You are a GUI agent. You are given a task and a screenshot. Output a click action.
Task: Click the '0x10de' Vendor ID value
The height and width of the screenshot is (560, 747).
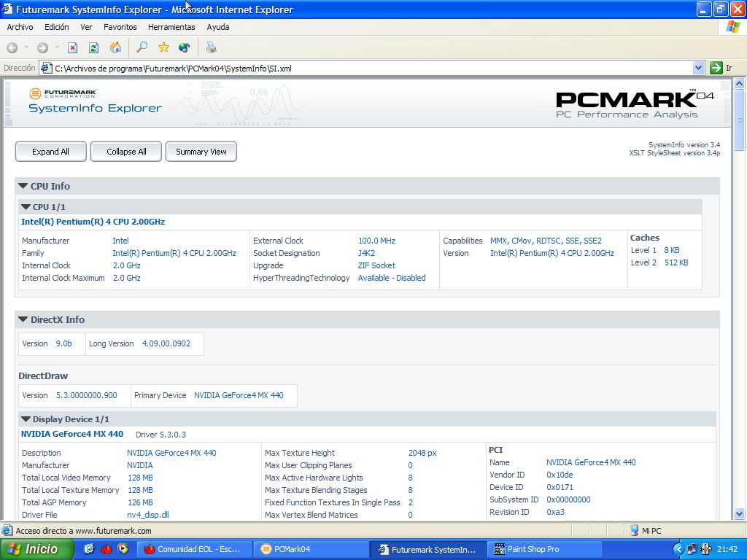pyautogui.click(x=560, y=475)
